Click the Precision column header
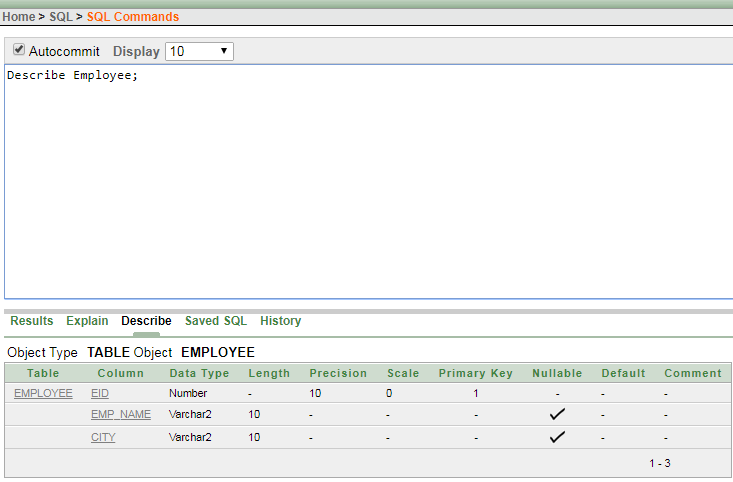Image resolution: width=733 pixels, height=482 pixels. click(338, 373)
